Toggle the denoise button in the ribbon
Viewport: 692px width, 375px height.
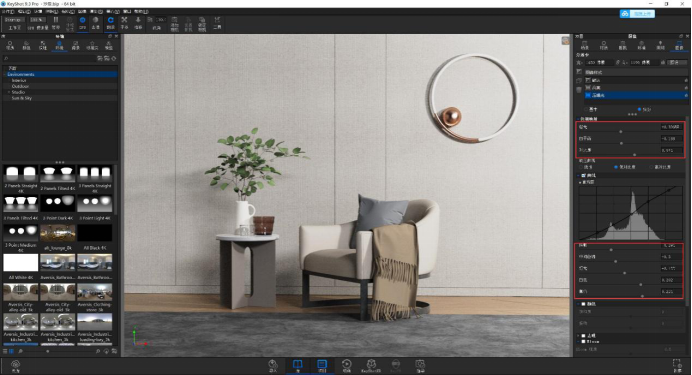click(x=95, y=23)
